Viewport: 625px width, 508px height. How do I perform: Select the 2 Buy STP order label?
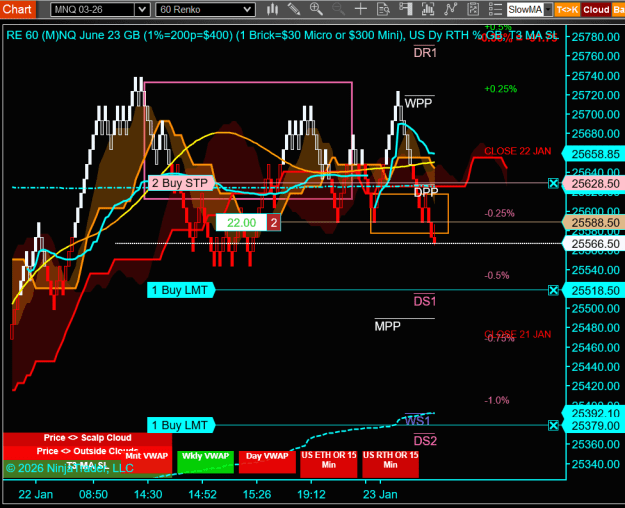tap(181, 183)
